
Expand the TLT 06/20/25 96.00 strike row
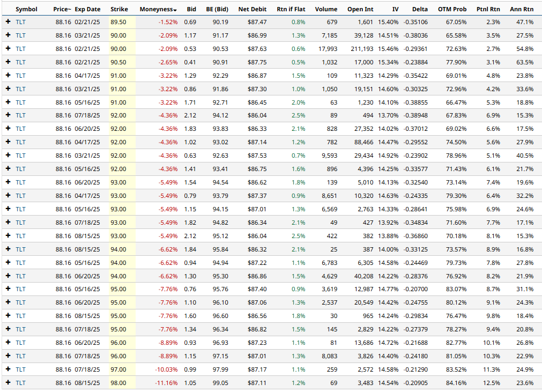8,343
